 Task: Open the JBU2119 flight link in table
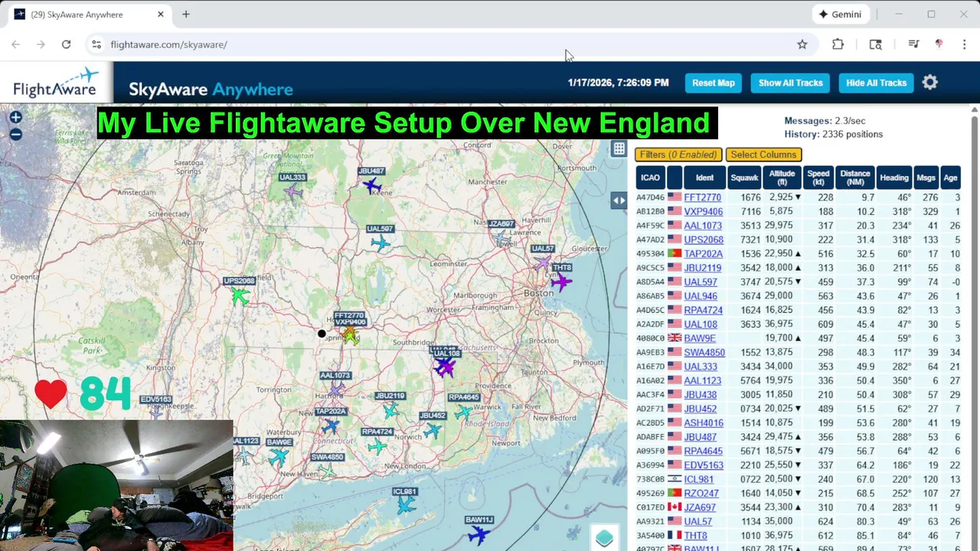click(702, 268)
